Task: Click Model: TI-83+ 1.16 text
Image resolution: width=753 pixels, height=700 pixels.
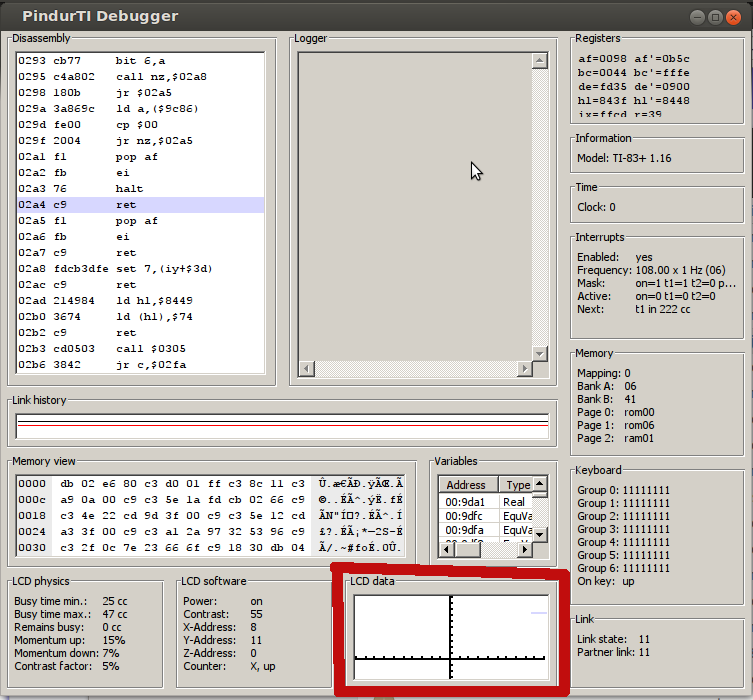Action: coord(624,158)
